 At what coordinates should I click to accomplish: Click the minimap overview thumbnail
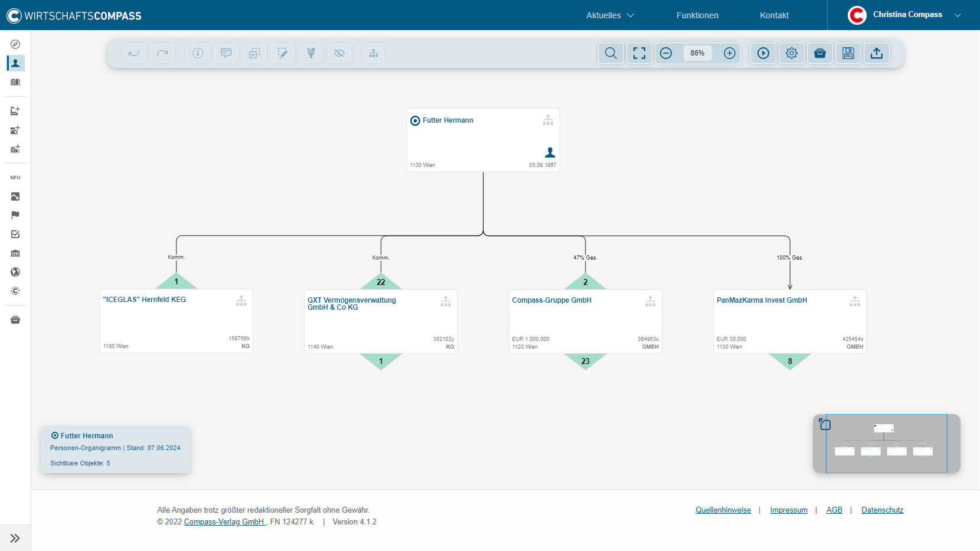[887, 444]
